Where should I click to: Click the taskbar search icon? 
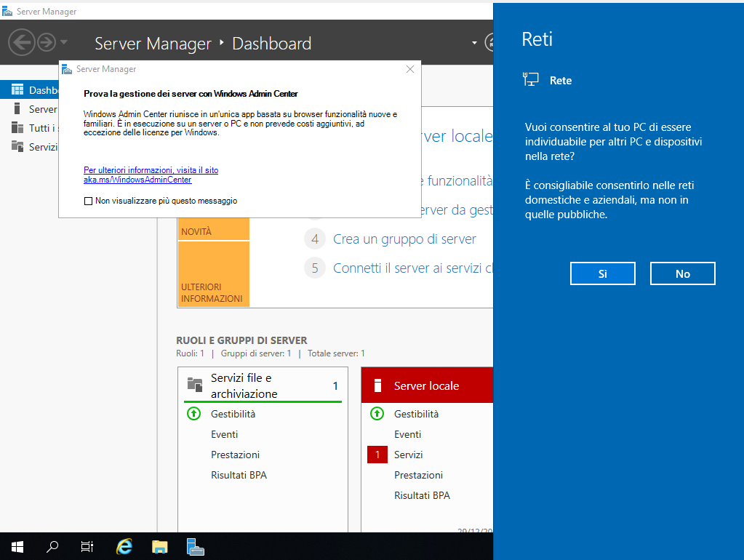(x=52, y=547)
